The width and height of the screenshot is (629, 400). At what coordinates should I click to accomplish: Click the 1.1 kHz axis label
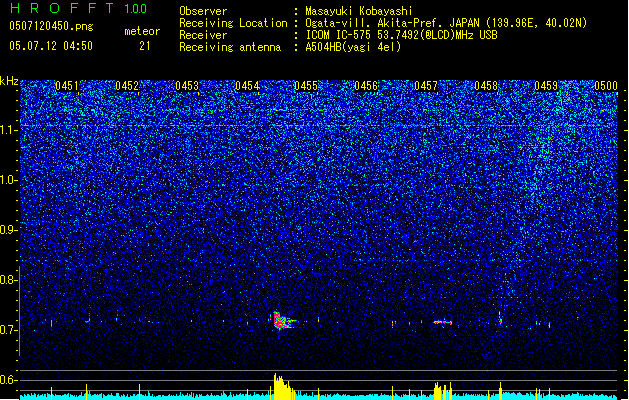8,130
